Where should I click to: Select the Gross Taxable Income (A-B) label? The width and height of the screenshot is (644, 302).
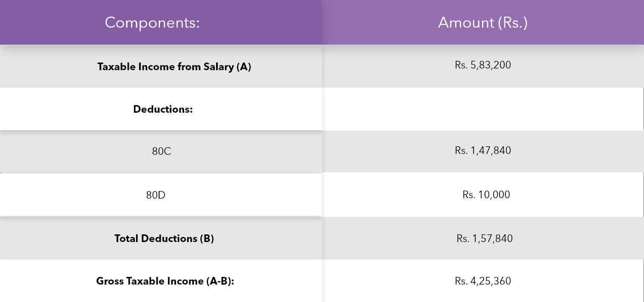165,281
